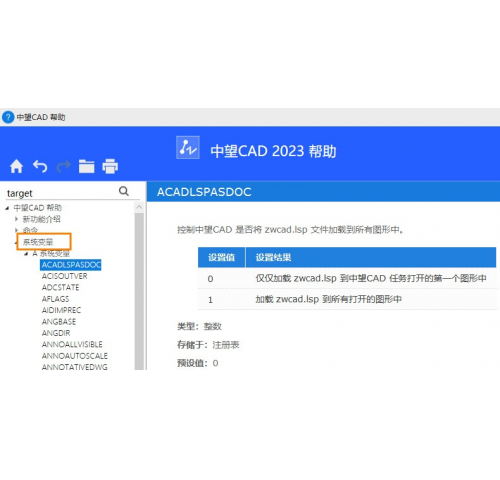Click the Back arrow in toolbar

click(x=40, y=166)
